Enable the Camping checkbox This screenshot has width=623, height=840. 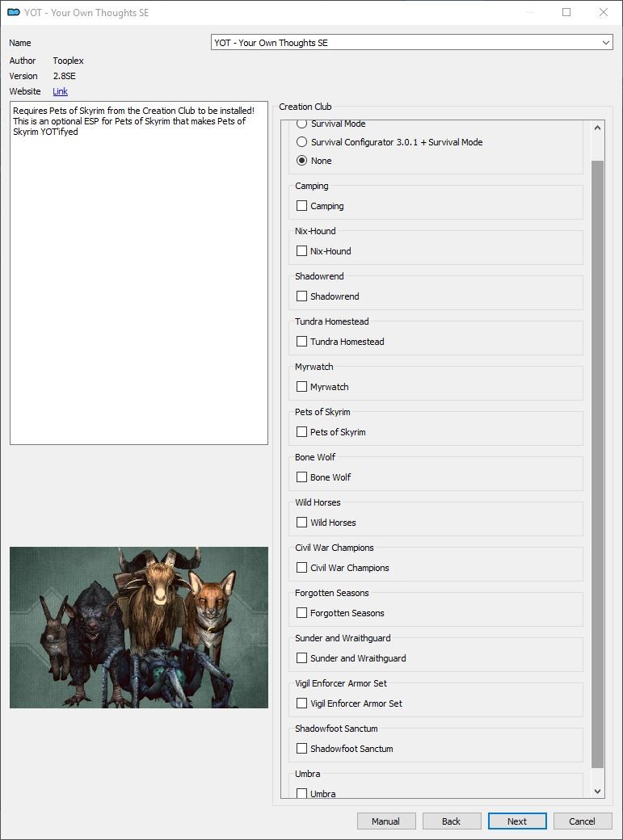point(302,206)
